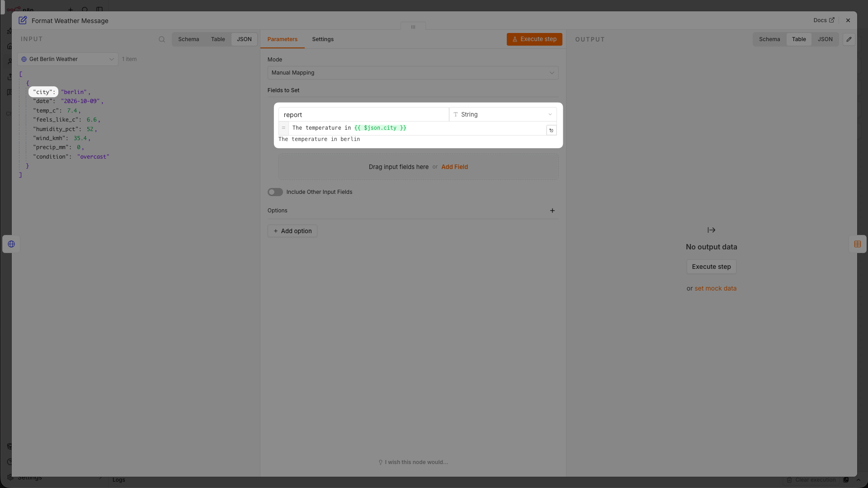
Task: Click Execute step in the output panel
Action: pyautogui.click(x=711, y=267)
